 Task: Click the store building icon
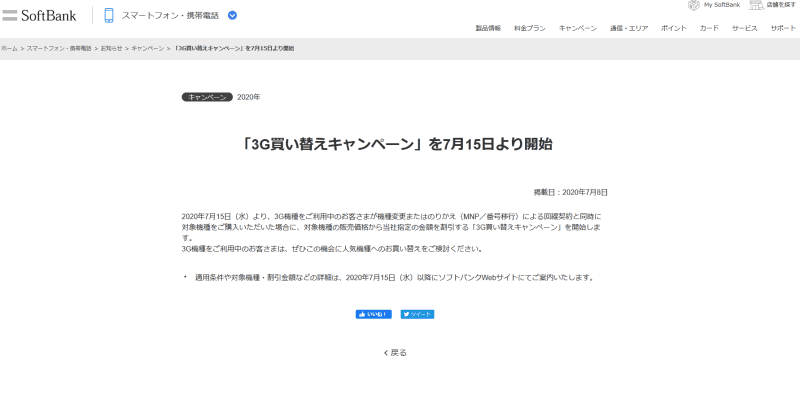coord(756,5)
